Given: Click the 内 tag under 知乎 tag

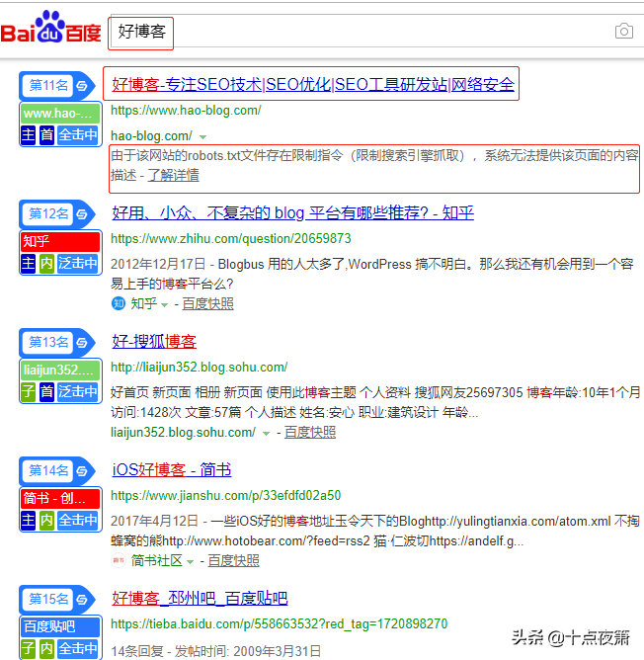Looking at the screenshot, I should 46,264.
